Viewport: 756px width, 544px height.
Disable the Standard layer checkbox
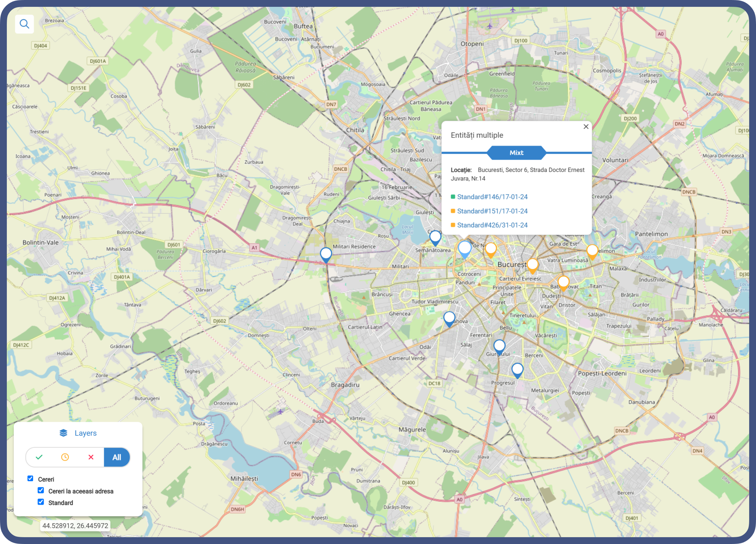click(x=41, y=502)
